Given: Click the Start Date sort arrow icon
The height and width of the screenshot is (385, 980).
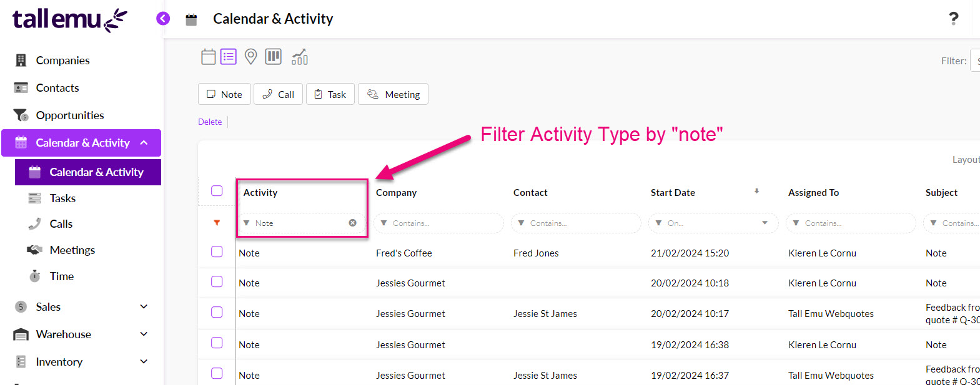Looking at the screenshot, I should click(x=756, y=192).
